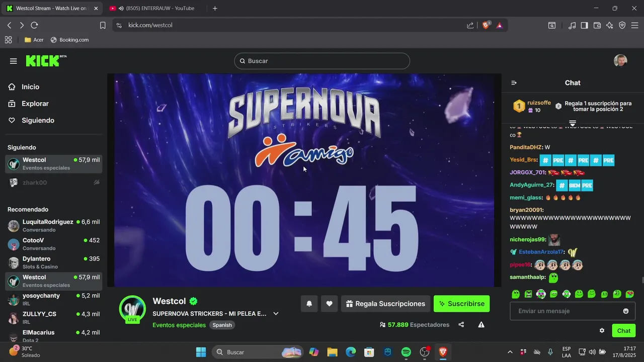This screenshot has height=362, width=644.
Task: Switch to the Westcol Stream tab
Action: pos(51,8)
